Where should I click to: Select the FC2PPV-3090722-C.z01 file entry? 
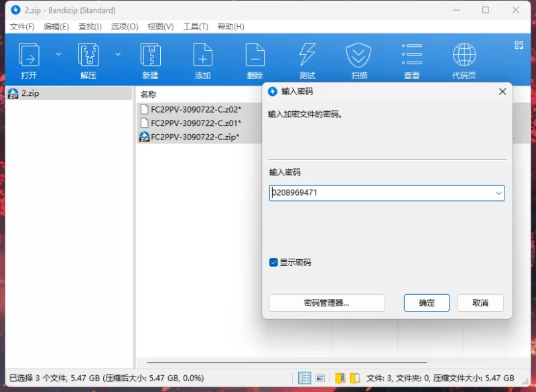pyautogui.click(x=196, y=123)
